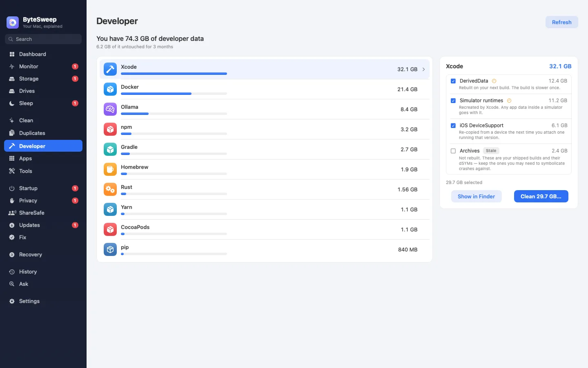The height and width of the screenshot is (368, 588).
Task: Click the Tools wrench icon in sidebar
Action: [12, 171]
